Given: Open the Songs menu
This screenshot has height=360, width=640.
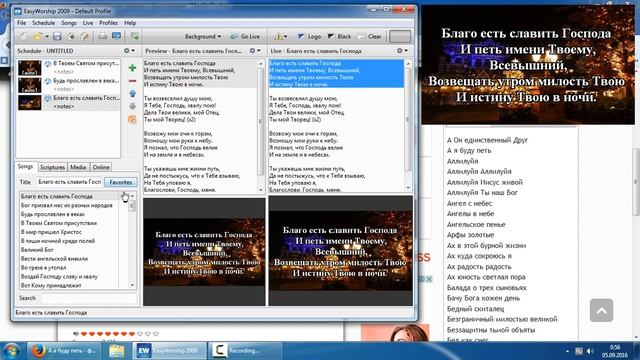Looking at the screenshot, I should (69, 23).
